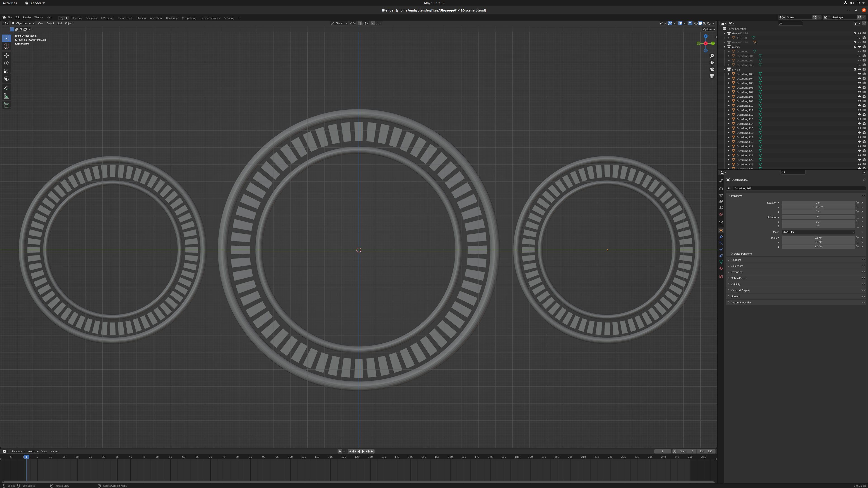Click the Rotation Y 90° field
This screenshot has width=868, height=488.
818,222
